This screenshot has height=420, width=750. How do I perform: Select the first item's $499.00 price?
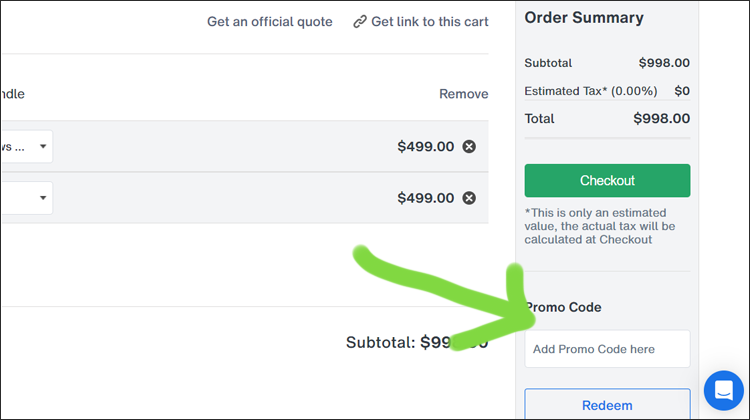[x=425, y=147]
